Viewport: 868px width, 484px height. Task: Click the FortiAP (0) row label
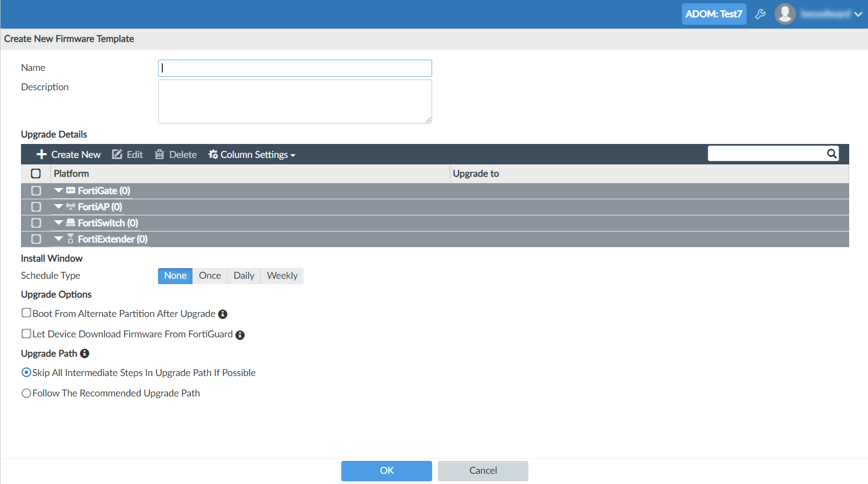100,207
